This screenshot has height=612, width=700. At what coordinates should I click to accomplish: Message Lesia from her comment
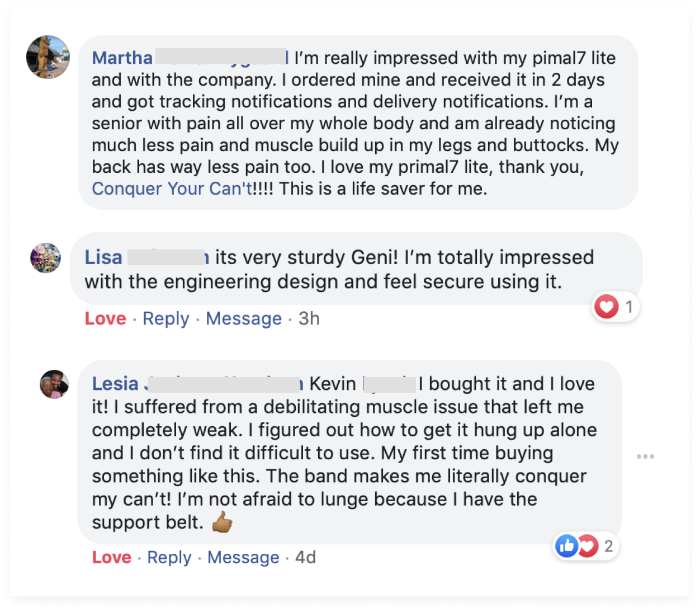(x=243, y=557)
